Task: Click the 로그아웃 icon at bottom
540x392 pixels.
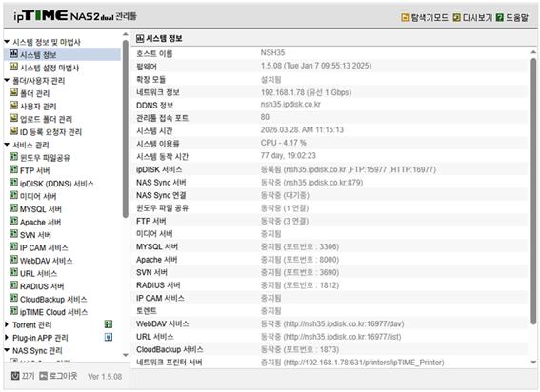Action: 43,376
